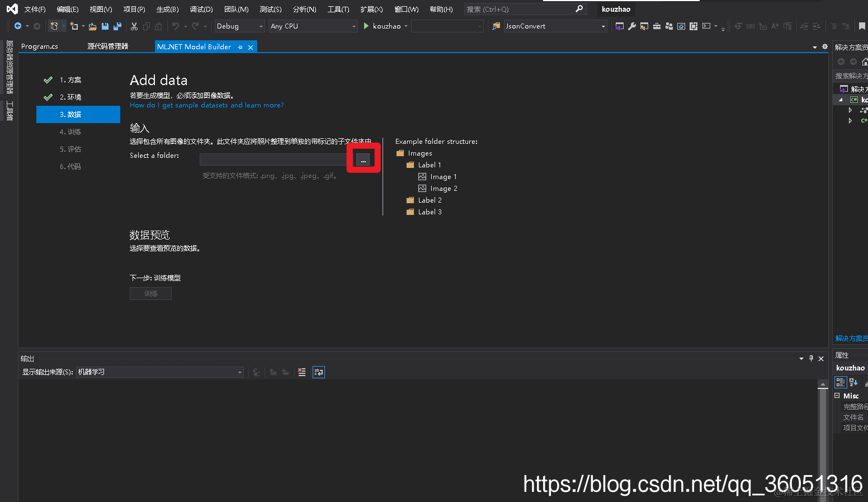Open the Command Window toolbar icon
Viewport: 868px width, 502px height.
coord(706,26)
